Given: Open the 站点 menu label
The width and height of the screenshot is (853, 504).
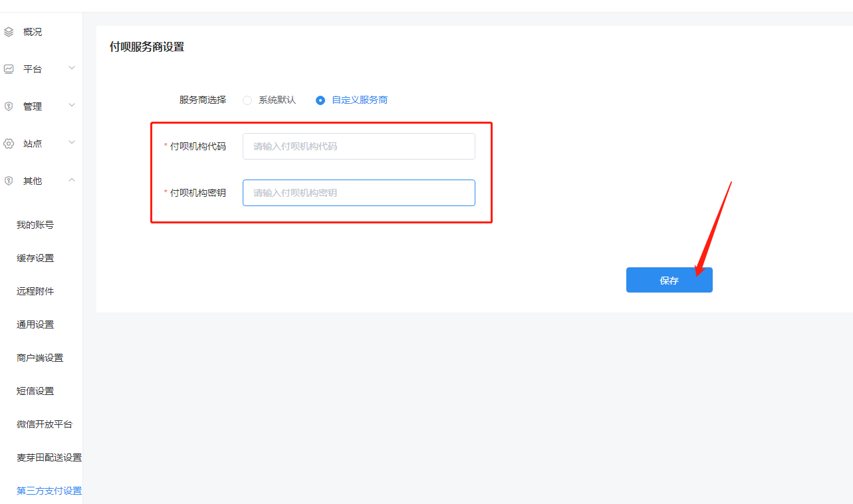Looking at the screenshot, I should (x=33, y=144).
